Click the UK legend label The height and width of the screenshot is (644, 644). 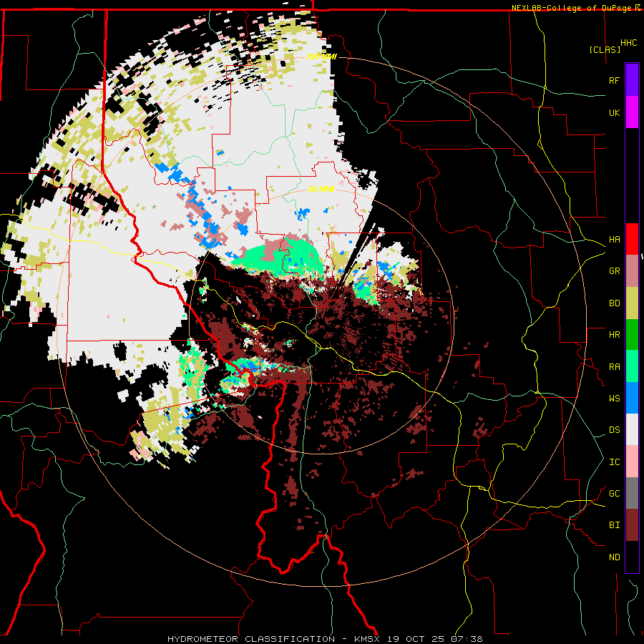click(615, 112)
